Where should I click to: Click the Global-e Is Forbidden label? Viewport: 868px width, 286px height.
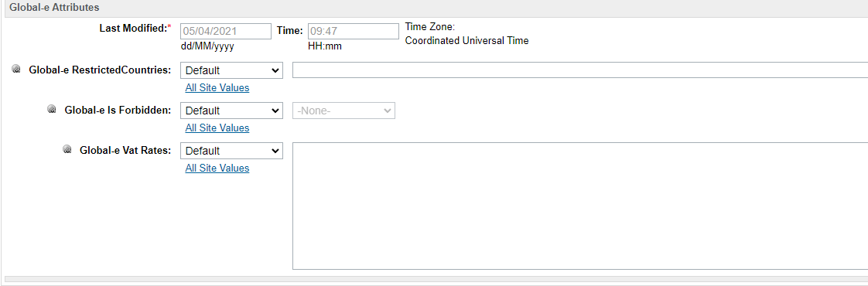click(x=118, y=110)
